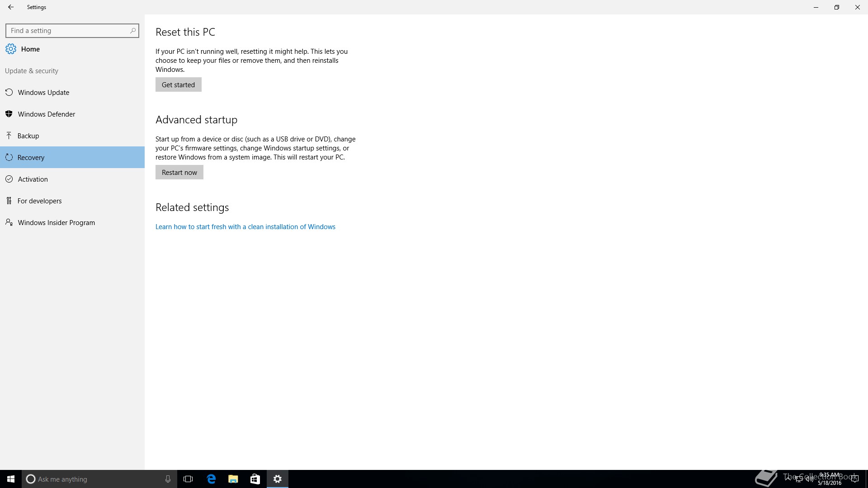Open the Action Center notifications icon
Image resolution: width=868 pixels, height=488 pixels.
click(854, 479)
